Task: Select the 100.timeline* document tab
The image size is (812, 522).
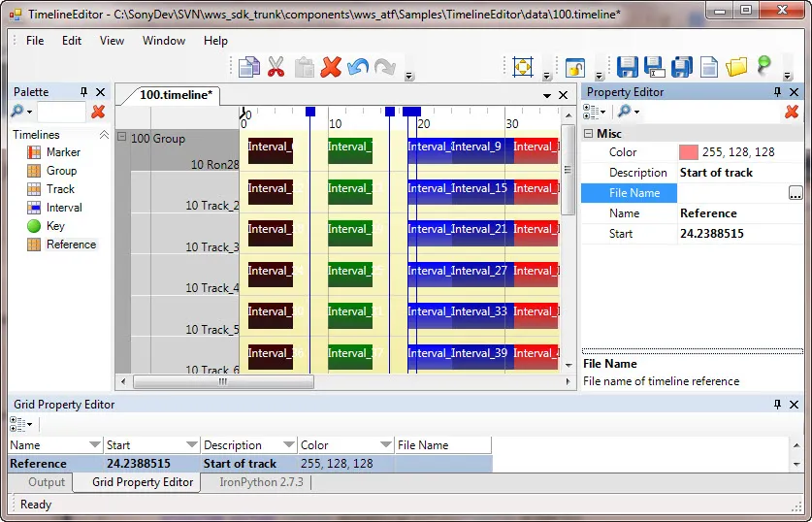Action: (x=176, y=95)
